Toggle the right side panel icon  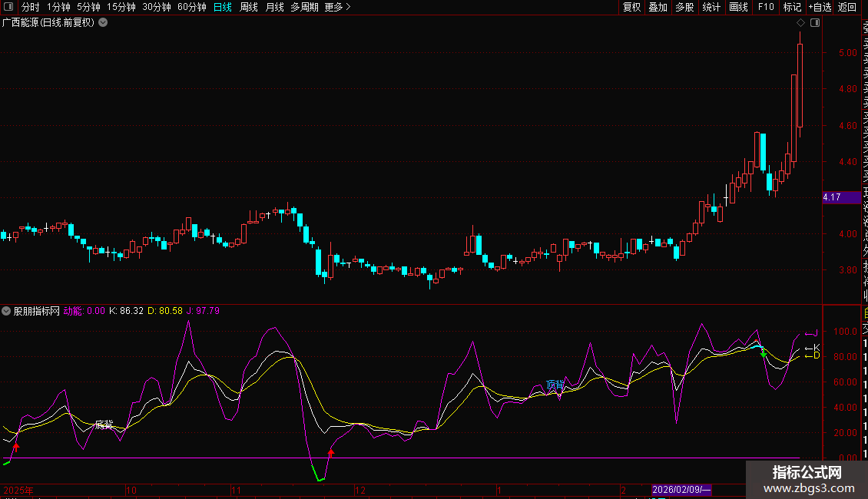coord(815,23)
